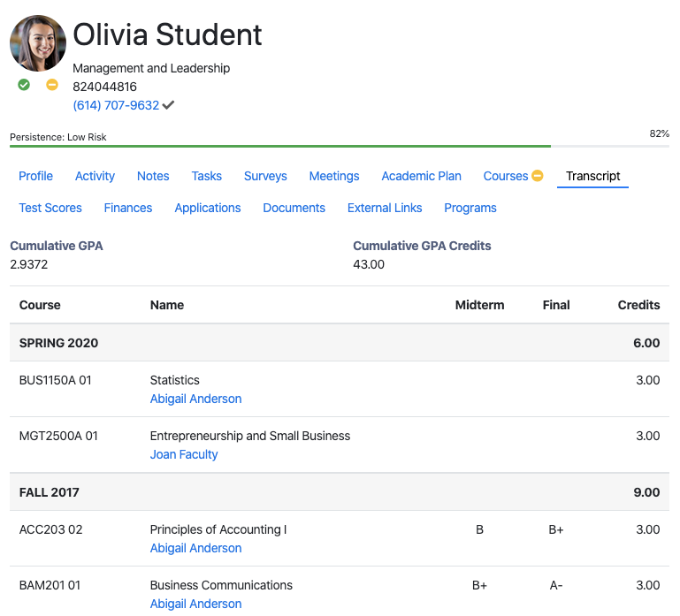Click the Name column header
680x616 pixels.
(x=167, y=305)
